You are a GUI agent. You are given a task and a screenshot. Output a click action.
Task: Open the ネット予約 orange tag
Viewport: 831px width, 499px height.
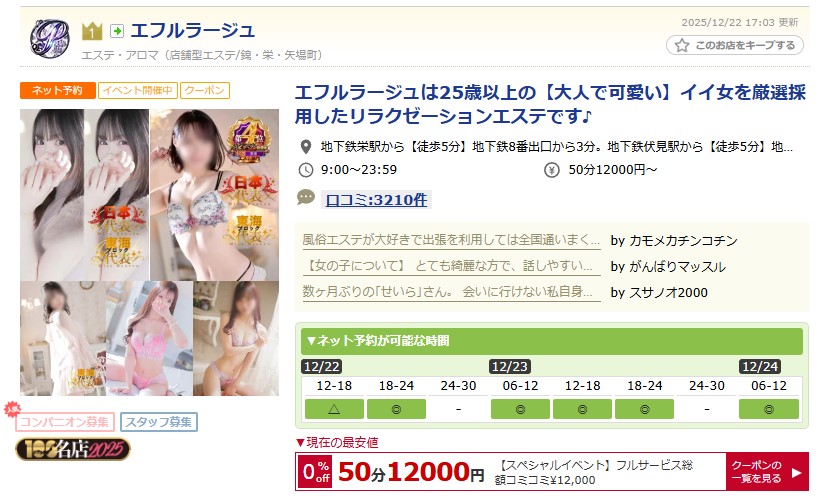pos(58,90)
